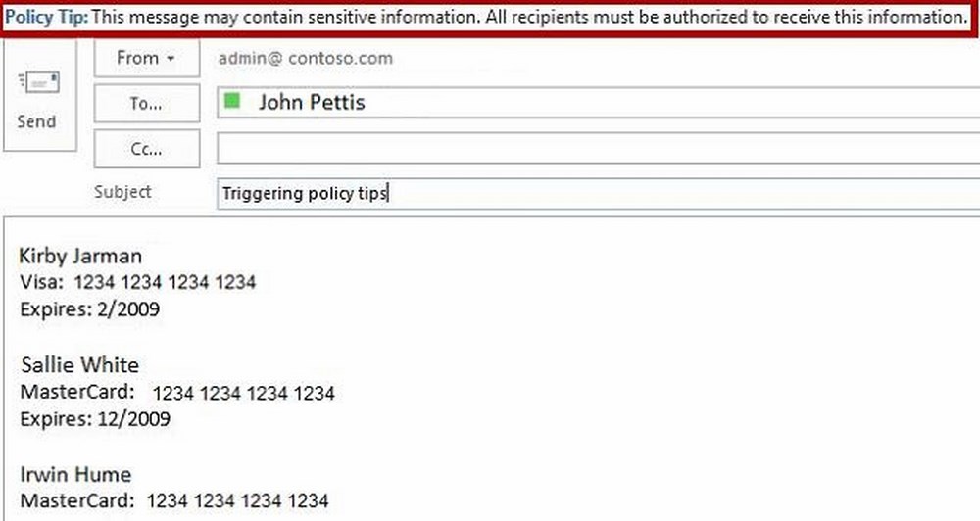Click the Sallie White name line
Screen dimensions: 980x521
coord(80,365)
